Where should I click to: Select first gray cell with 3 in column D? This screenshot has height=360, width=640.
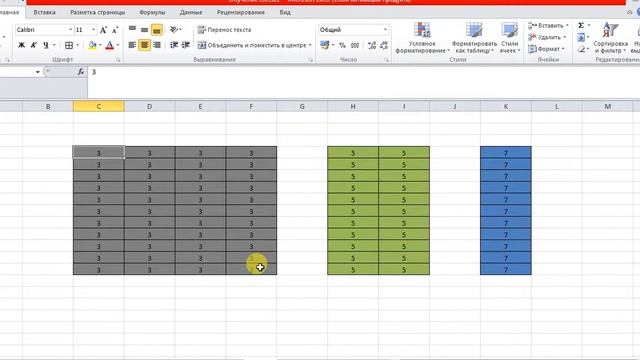[149, 153]
